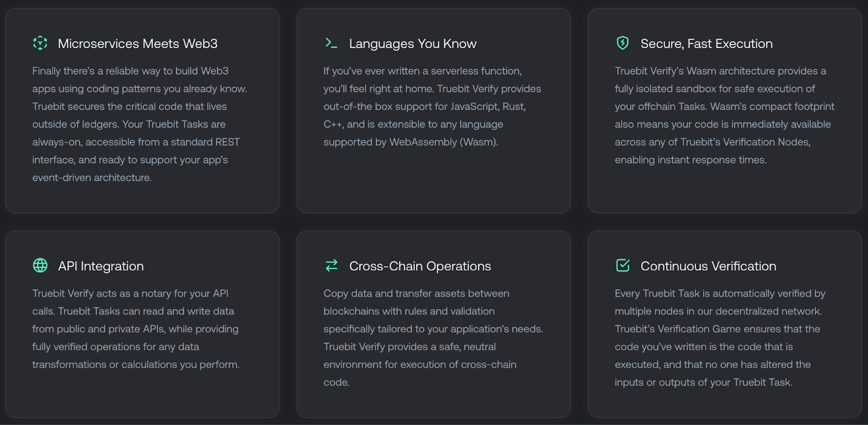The image size is (868, 425).
Task: Select the "Continuous Verification" heading
Action: coord(709,266)
